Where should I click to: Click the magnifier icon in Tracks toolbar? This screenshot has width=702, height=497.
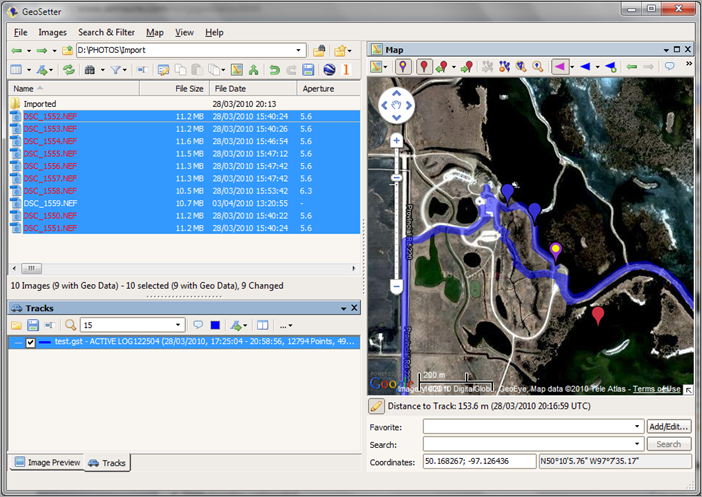[x=70, y=325]
